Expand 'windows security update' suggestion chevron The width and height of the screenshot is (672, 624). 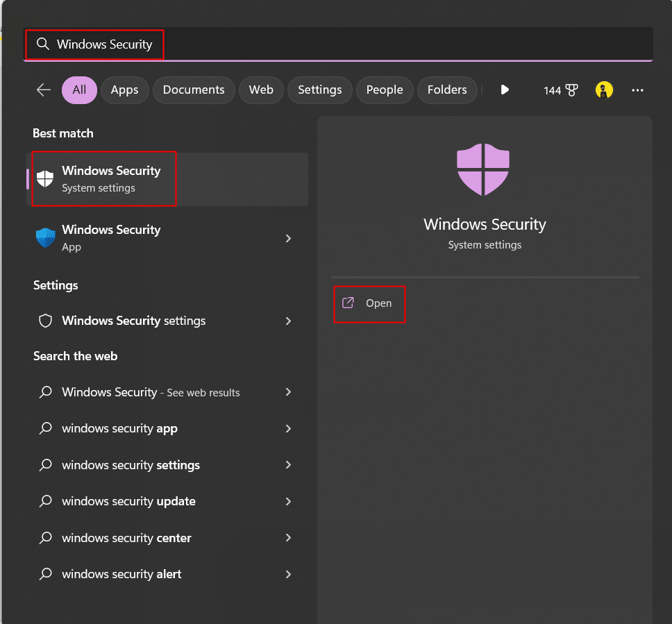pyautogui.click(x=288, y=501)
